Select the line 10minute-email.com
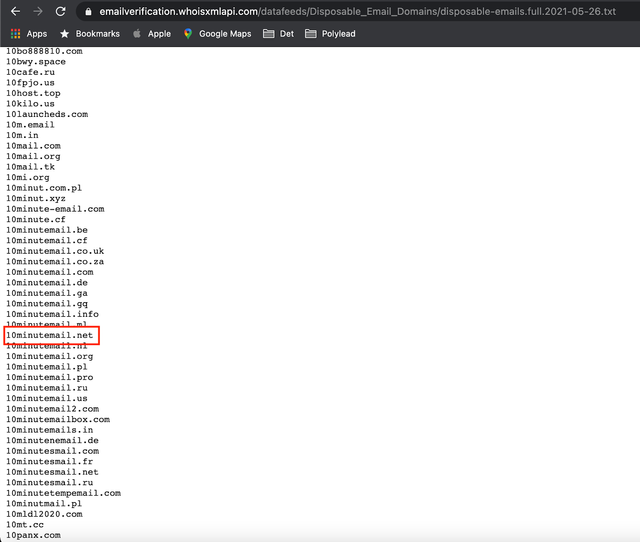The image size is (640, 542). click(x=55, y=209)
